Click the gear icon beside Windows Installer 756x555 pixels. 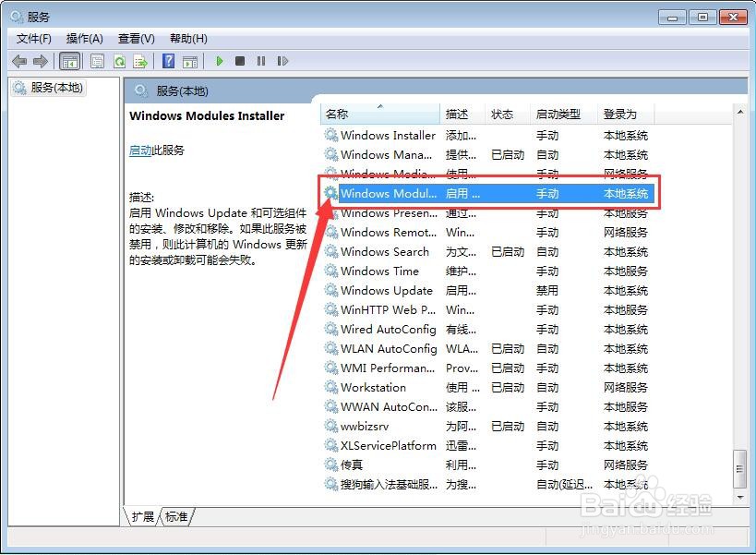coord(330,135)
